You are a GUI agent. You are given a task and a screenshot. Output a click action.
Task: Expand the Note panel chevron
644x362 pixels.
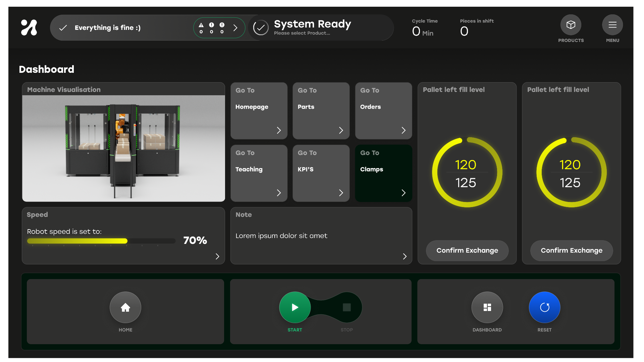(405, 256)
